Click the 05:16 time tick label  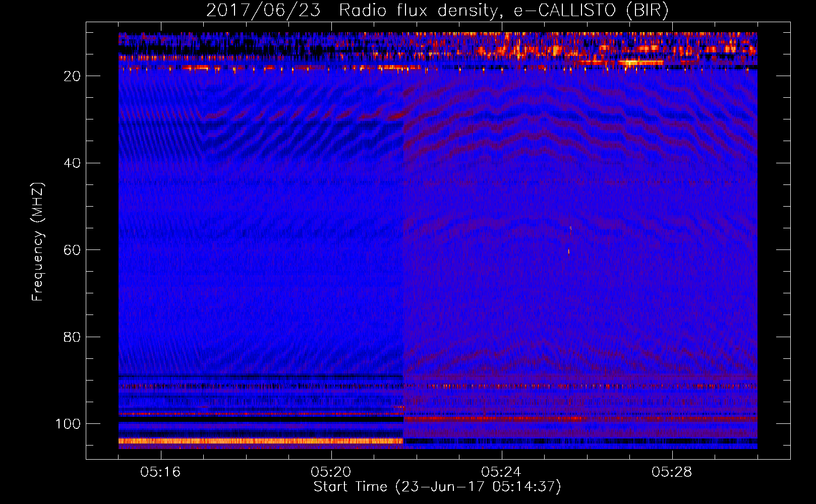pos(160,472)
